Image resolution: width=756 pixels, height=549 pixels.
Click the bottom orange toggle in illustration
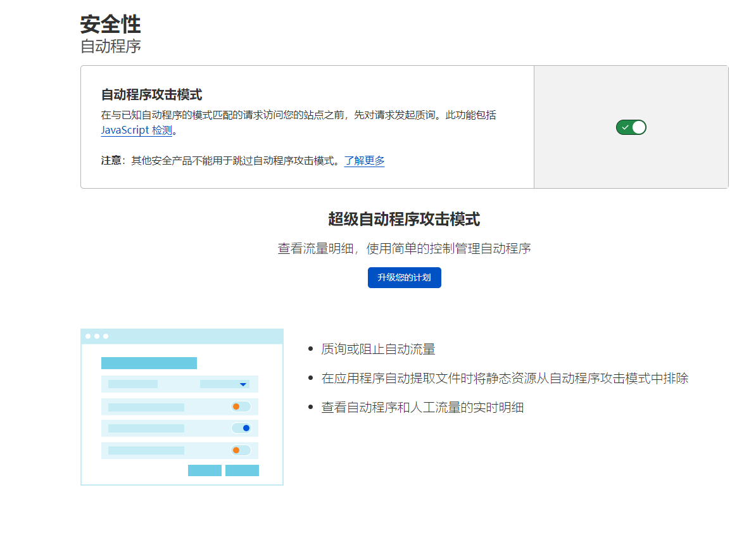pyautogui.click(x=241, y=450)
